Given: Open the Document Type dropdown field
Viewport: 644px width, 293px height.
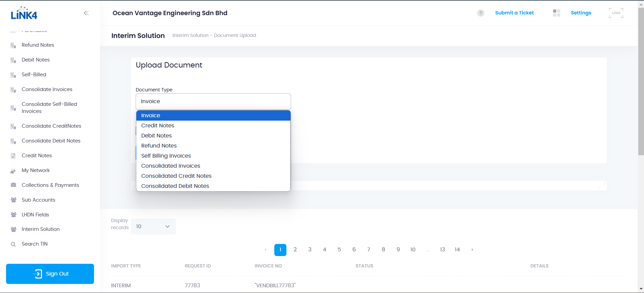Looking at the screenshot, I should [213, 101].
